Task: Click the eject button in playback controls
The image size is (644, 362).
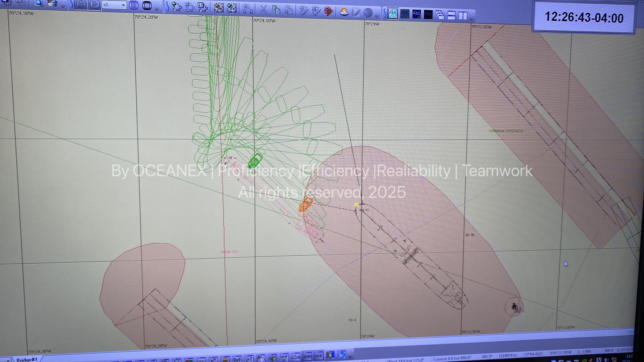Action: tap(81, 4)
